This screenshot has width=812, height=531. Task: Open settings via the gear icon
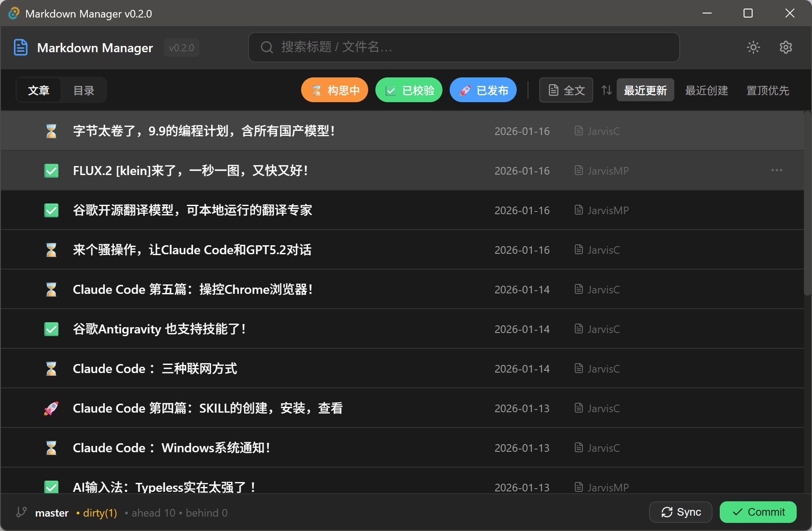click(785, 47)
